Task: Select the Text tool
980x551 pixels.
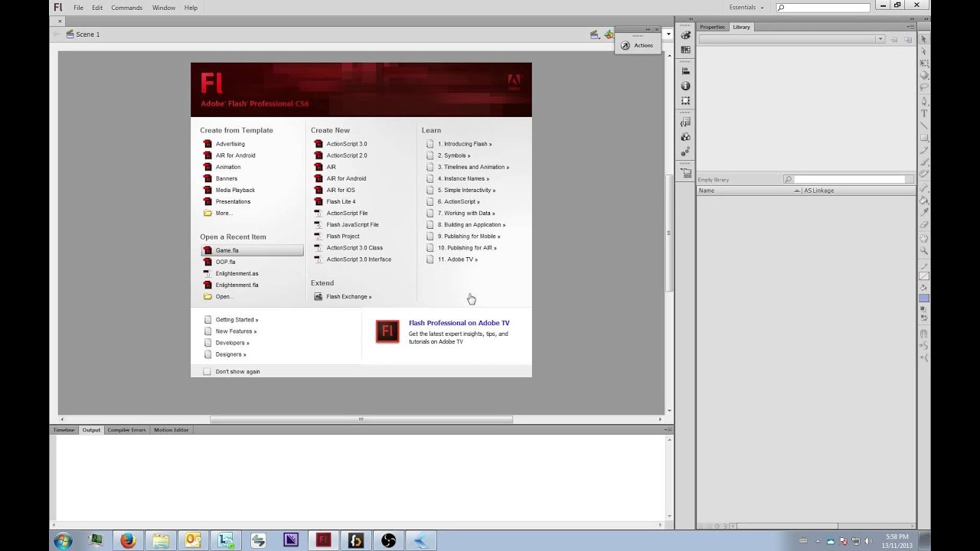Action: (924, 112)
